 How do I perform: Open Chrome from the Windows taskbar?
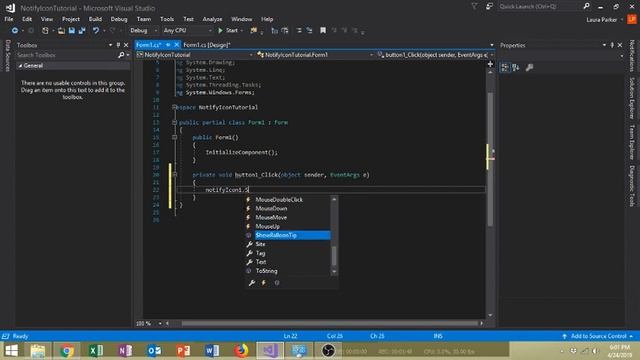click(x=67, y=351)
